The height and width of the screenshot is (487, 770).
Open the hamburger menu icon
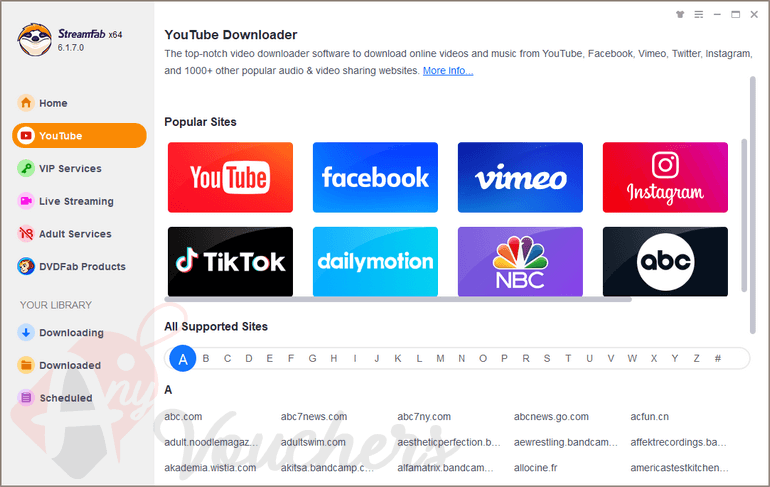[x=698, y=15]
